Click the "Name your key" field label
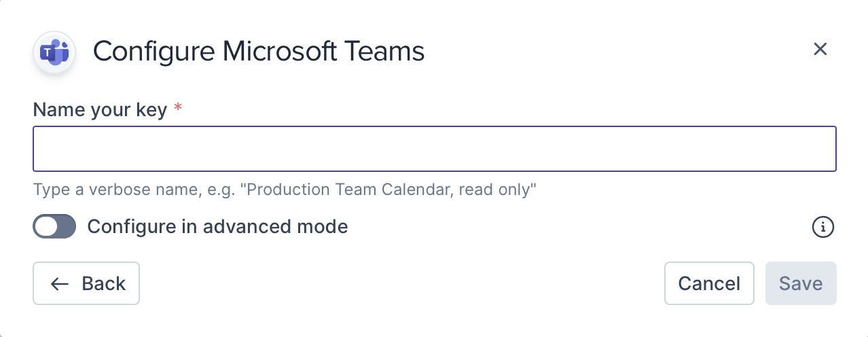868x337 pixels. click(100, 109)
